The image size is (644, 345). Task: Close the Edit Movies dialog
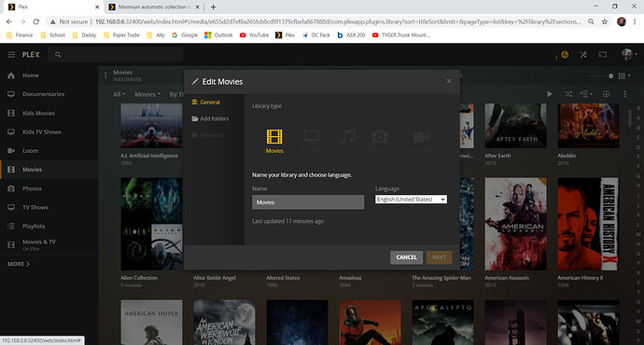point(449,81)
